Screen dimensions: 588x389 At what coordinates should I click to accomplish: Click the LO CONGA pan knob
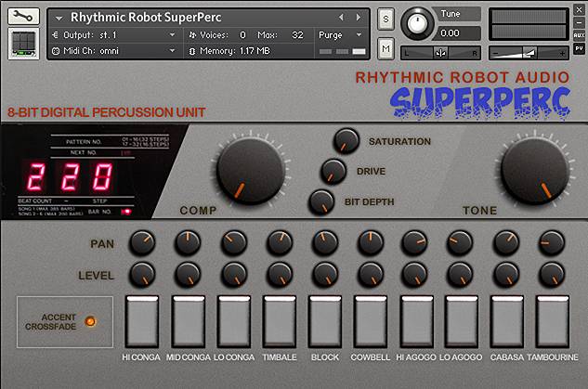[234, 243]
